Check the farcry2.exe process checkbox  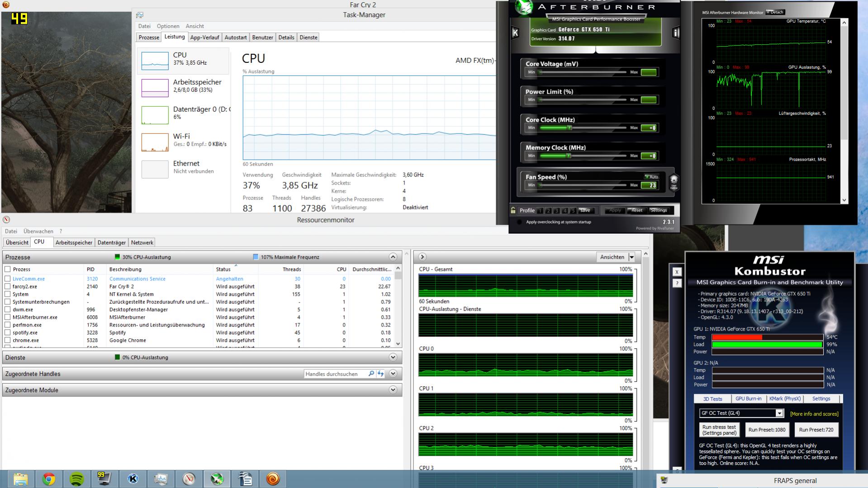click(7, 286)
